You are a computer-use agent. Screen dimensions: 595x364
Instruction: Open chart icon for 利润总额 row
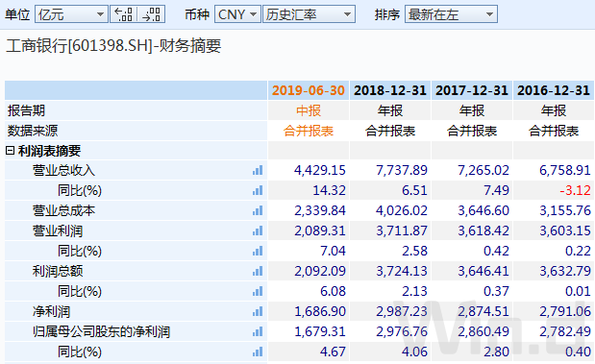tap(258, 271)
